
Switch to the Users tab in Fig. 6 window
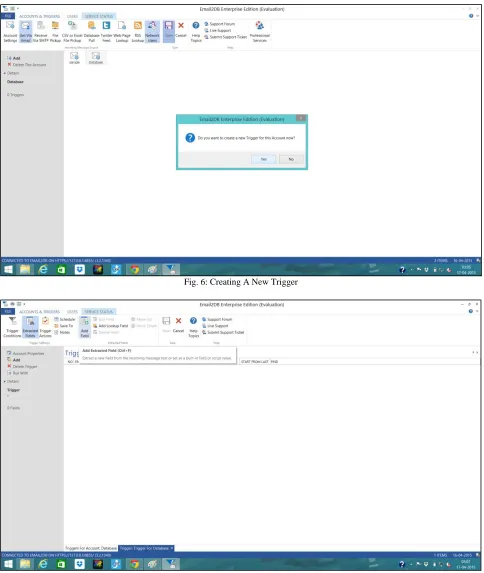coord(72,16)
